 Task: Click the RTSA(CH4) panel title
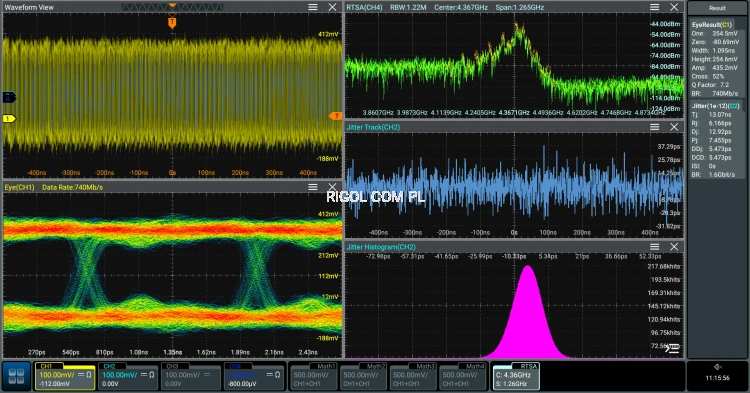[x=364, y=7]
